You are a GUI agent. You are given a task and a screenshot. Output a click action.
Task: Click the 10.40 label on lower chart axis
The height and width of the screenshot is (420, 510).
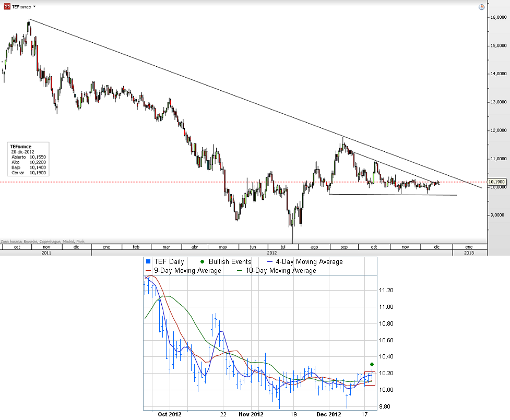coord(386,357)
